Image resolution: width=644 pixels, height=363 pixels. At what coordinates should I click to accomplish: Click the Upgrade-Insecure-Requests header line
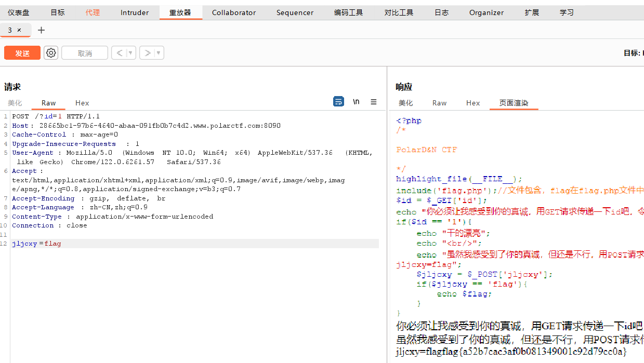(75, 144)
